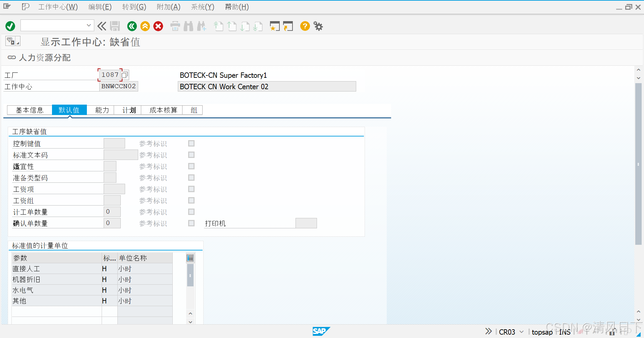Click the 控制键值 input field
Image resolution: width=644 pixels, height=338 pixels.
(x=114, y=144)
